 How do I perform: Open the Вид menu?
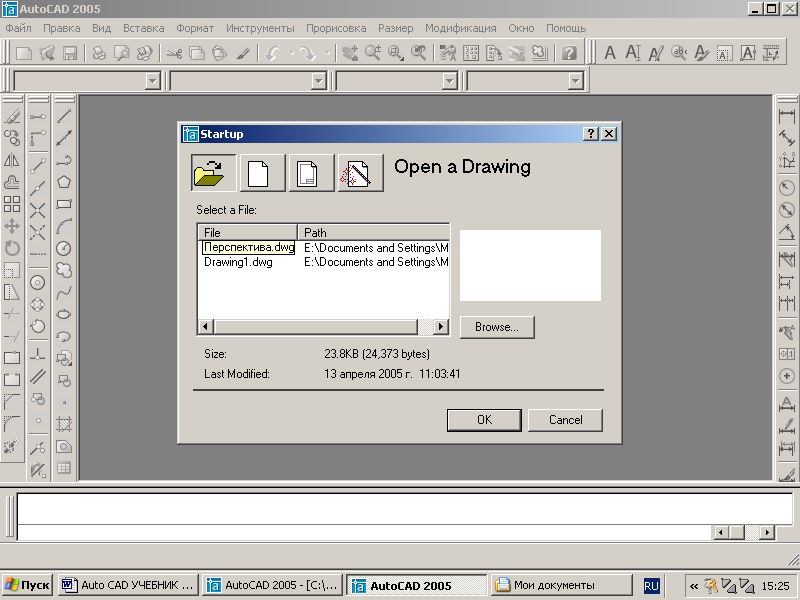click(101, 28)
